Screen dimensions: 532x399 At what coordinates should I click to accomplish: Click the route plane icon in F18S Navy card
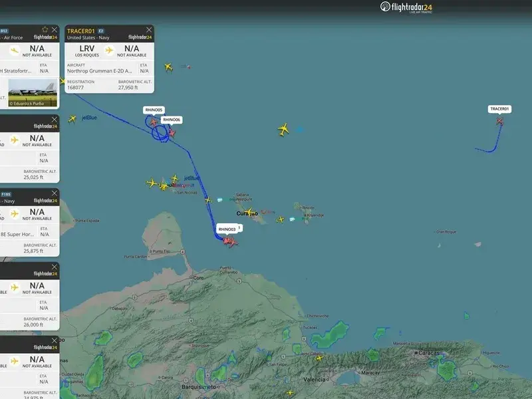[14, 213]
